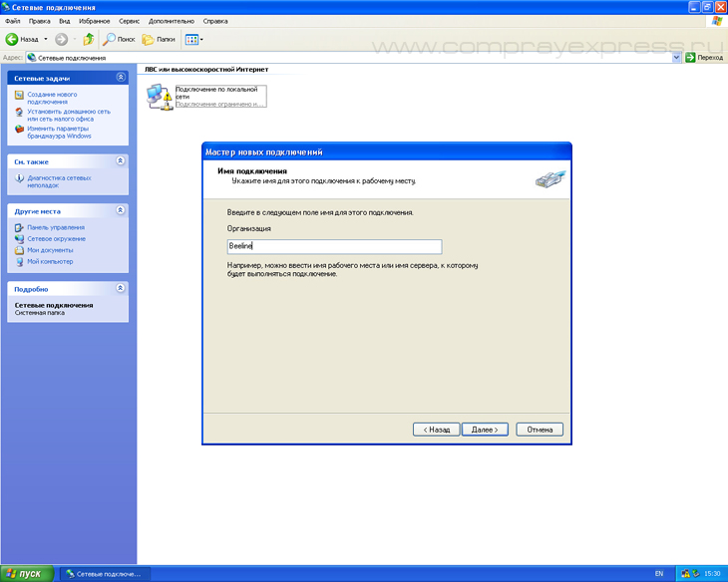728x582 pixels.
Task: Collapse the Сетевые задачи panel
Action: (121, 77)
